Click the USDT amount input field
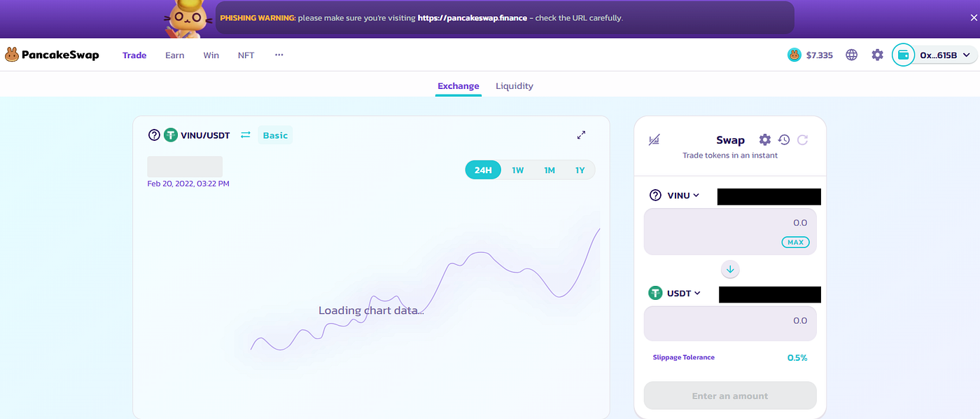The image size is (980, 419). pyautogui.click(x=730, y=324)
